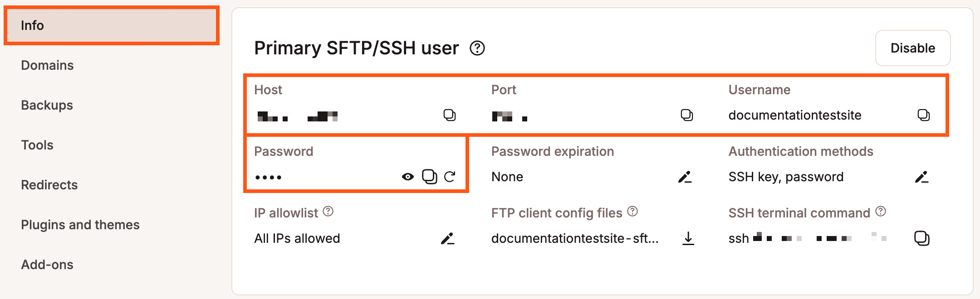980x299 pixels.
Task: Open the IP allowlist editor
Action: point(448,238)
